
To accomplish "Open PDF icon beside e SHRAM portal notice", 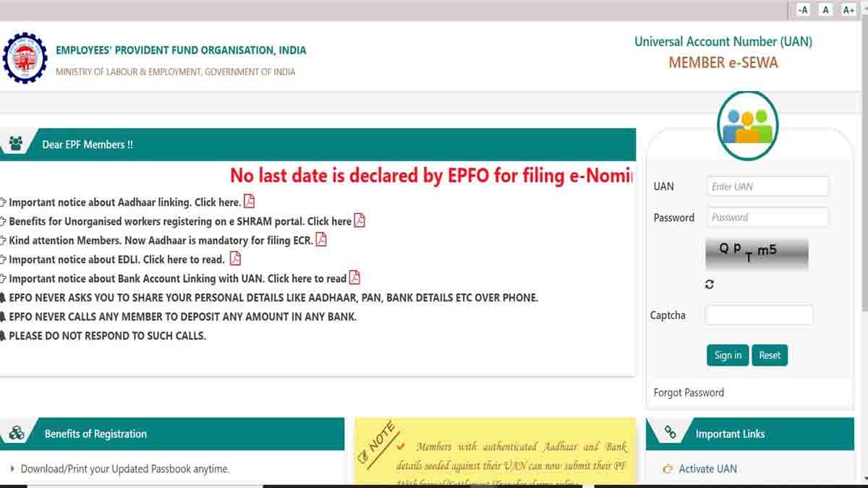I will point(359,221).
